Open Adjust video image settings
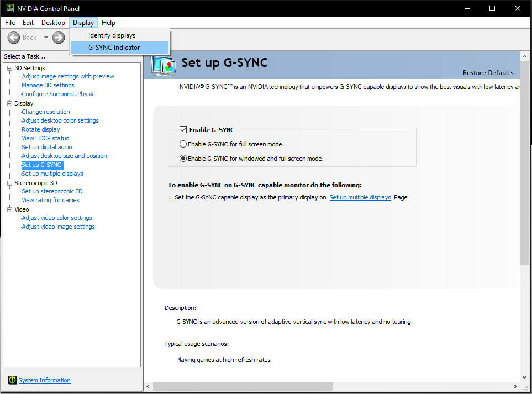Screen dimensions: 532x394 tap(58, 227)
